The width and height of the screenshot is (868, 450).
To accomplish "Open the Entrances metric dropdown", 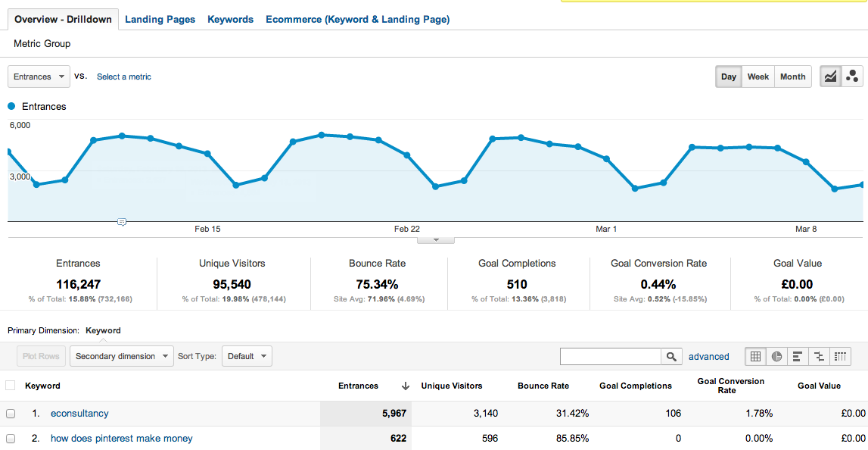I will 39,77.
